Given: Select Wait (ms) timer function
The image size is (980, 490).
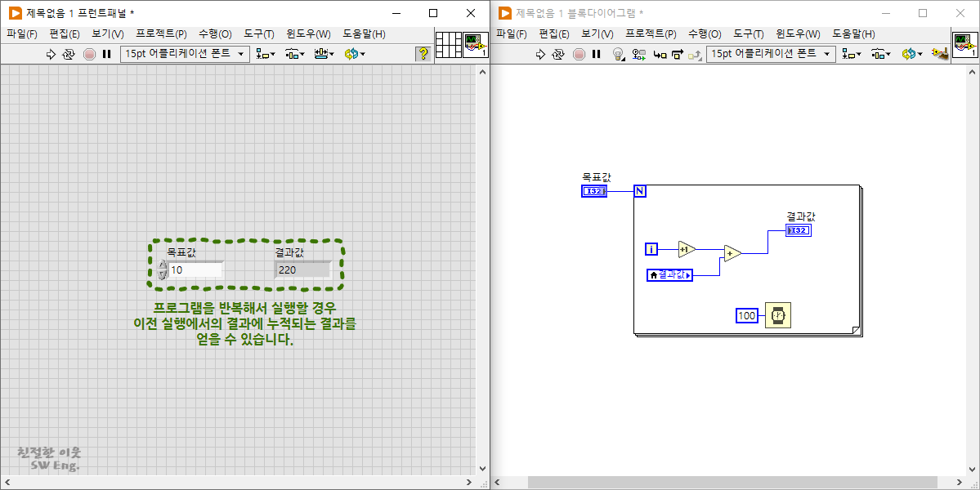Looking at the screenshot, I should (x=778, y=315).
